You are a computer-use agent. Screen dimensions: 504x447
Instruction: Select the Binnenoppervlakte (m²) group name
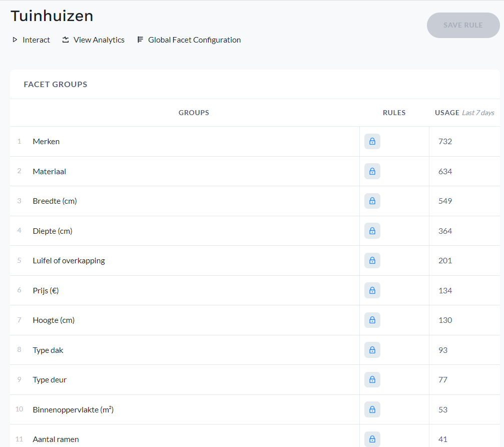tap(73, 409)
